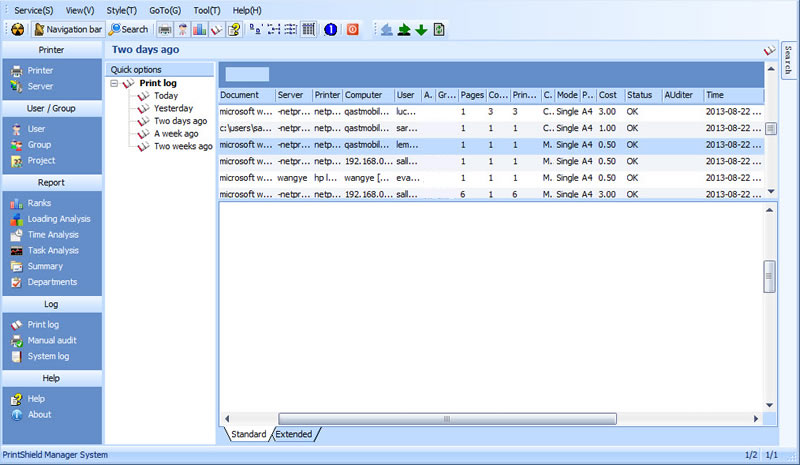Screen dimensions: 800x465
Task: Click the red power stop toolbar icon
Action: point(353,30)
